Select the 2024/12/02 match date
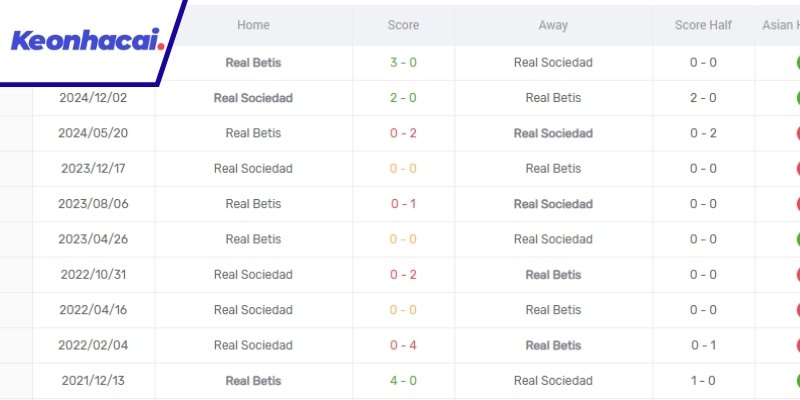 (x=93, y=98)
